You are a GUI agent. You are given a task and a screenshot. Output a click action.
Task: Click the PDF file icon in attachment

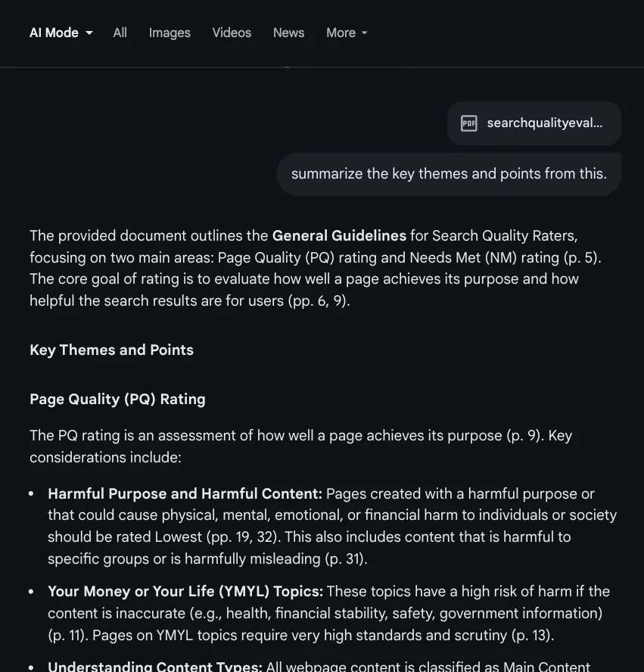point(469,123)
